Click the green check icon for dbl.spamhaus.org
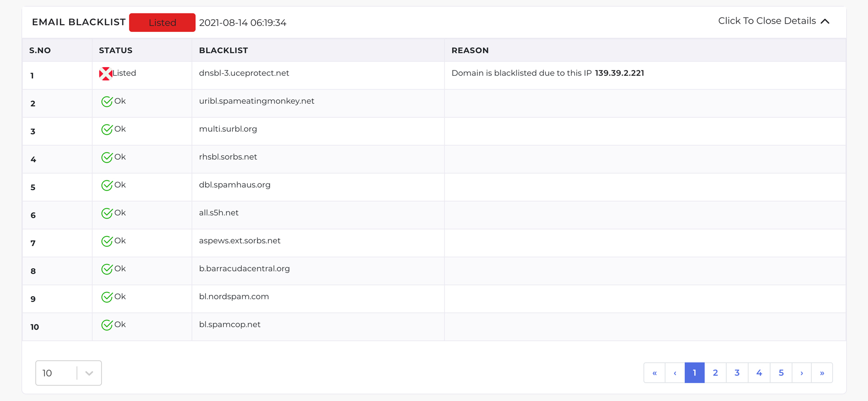Viewport: 868px width, 401px height. pyautogui.click(x=107, y=185)
